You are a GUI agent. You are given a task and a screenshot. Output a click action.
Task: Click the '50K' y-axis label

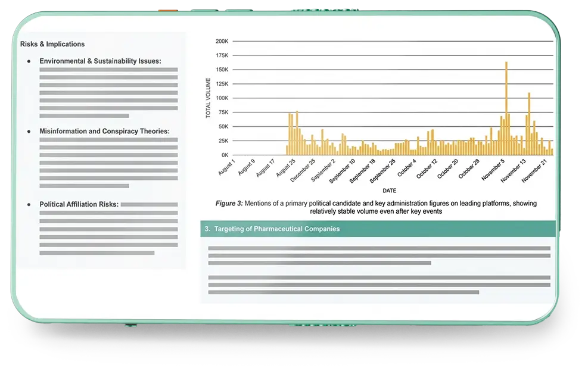click(223, 127)
